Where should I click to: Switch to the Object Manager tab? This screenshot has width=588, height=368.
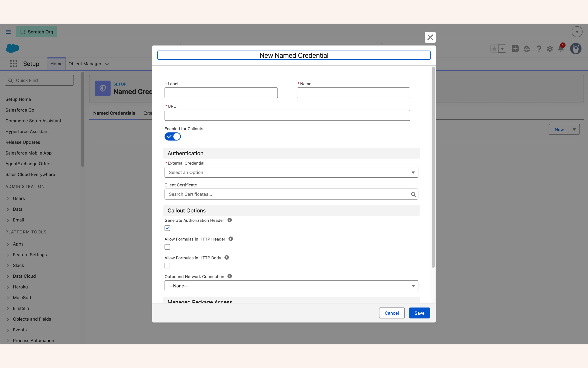[85, 64]
